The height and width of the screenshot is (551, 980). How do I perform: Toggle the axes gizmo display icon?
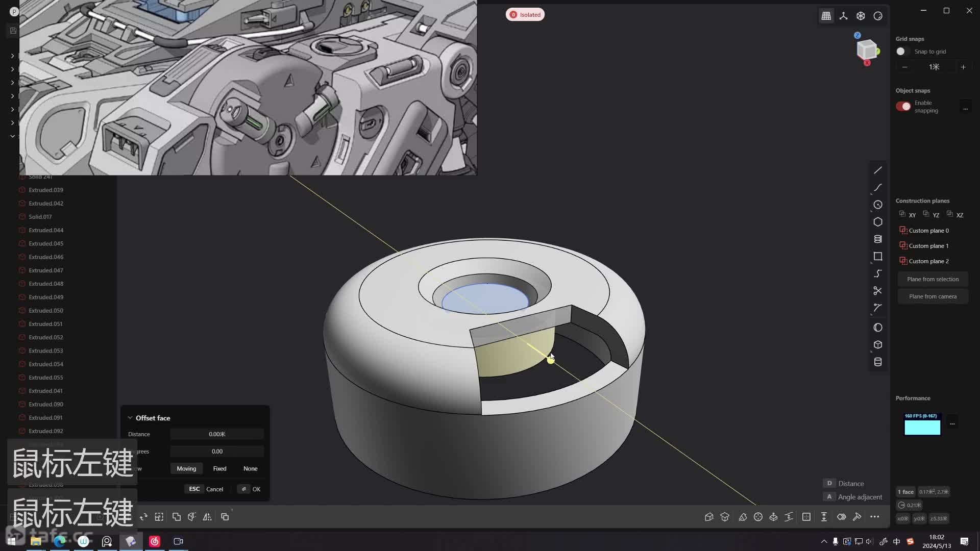(844, 16)
